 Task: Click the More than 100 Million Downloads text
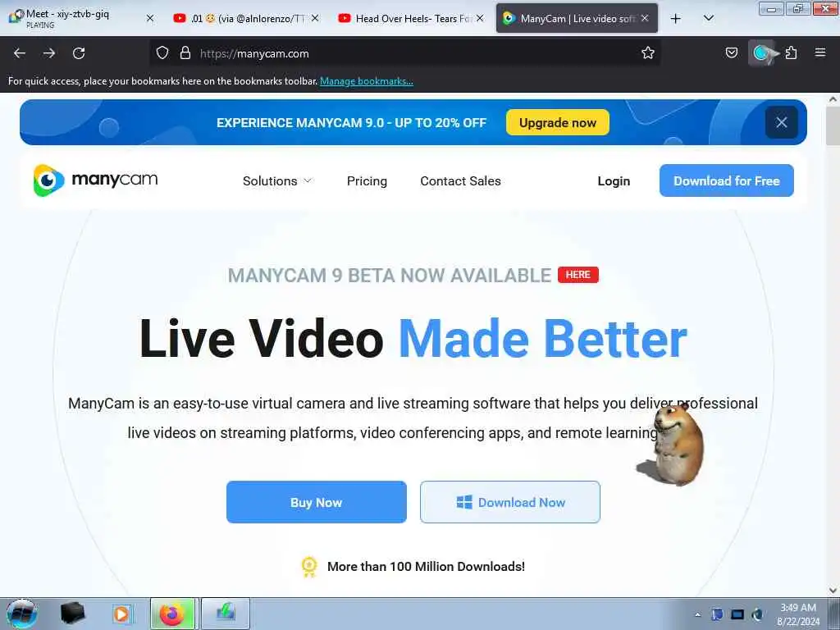pyautogui.click(x=426, y=567)
